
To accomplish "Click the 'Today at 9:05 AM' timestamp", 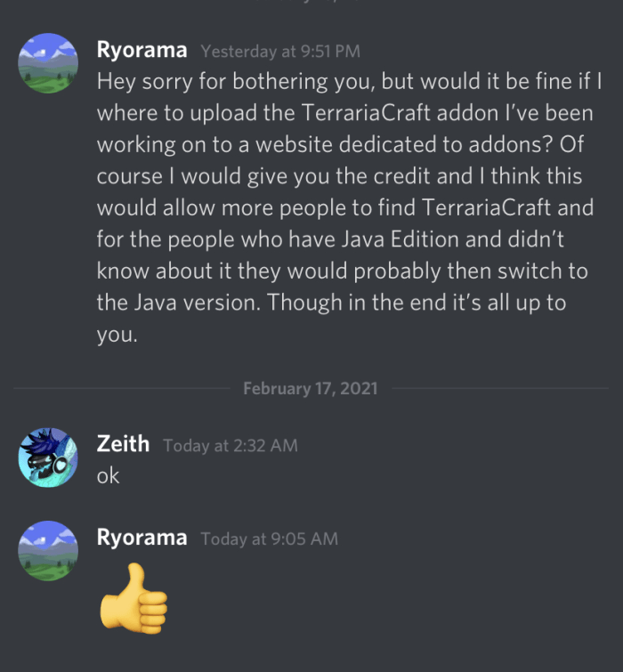I will point(270,538).
